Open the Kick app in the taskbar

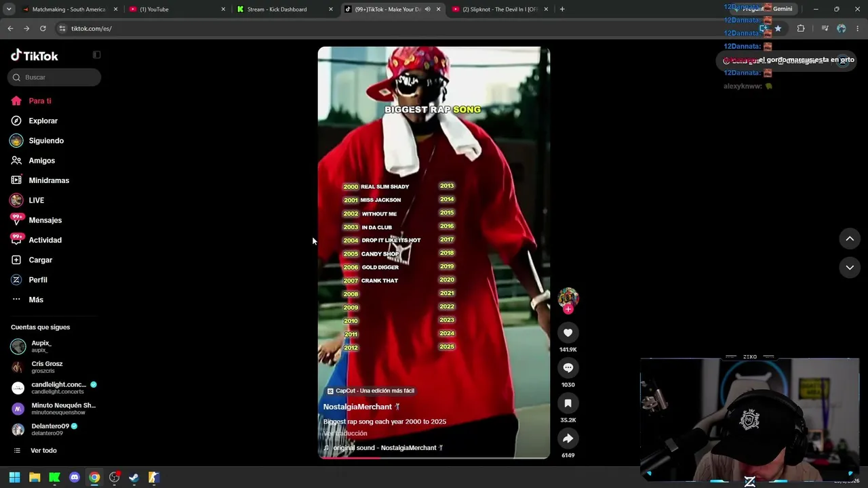[55, 477]
